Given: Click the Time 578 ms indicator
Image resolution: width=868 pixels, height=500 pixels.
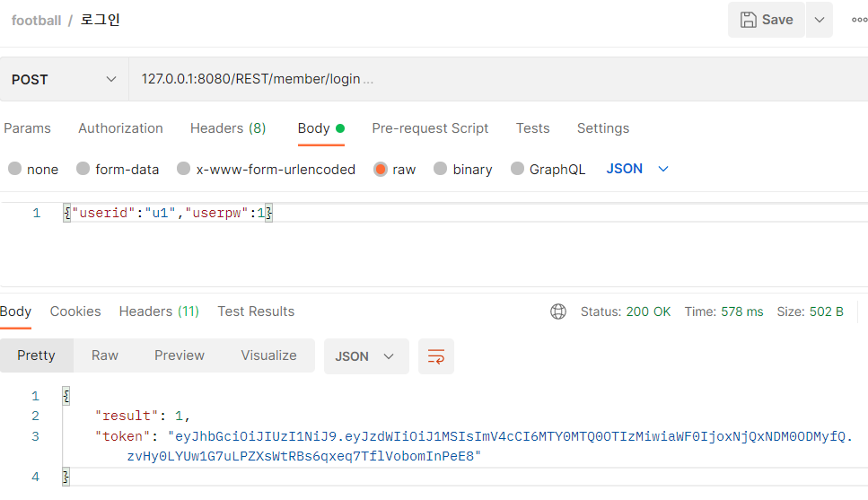Looking at the screenshot, I should [723, 311].
